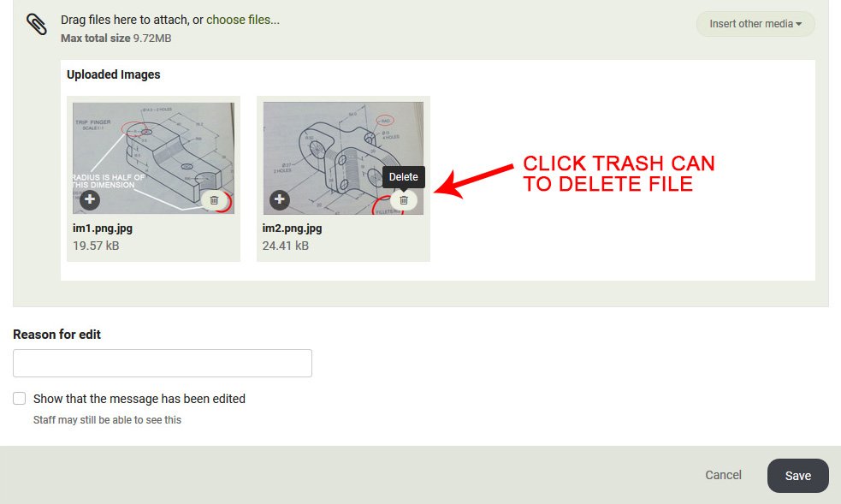This screenshot has width=841, height=504.
Task: Click the choose files link
Action: 243,20
